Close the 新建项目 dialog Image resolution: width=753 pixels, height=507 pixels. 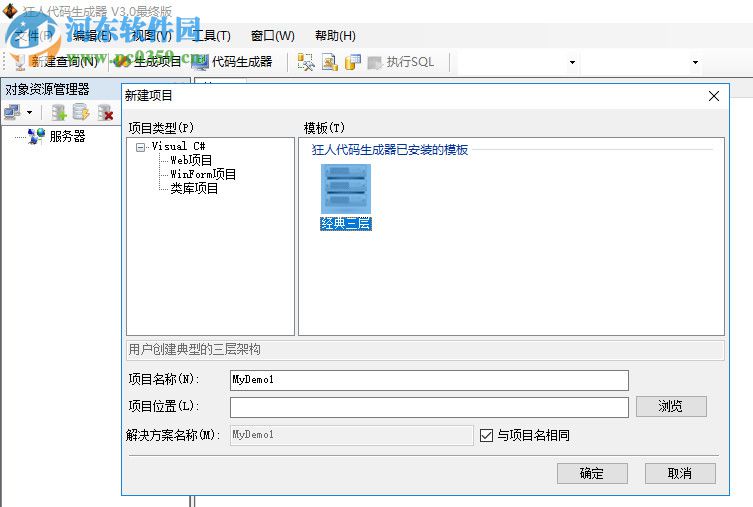(714, 96)
